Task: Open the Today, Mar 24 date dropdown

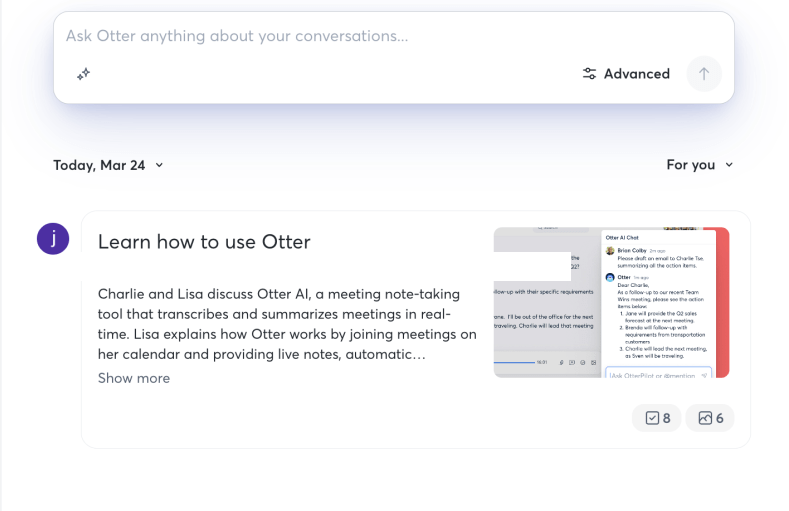Action: [x=108, y=165]
